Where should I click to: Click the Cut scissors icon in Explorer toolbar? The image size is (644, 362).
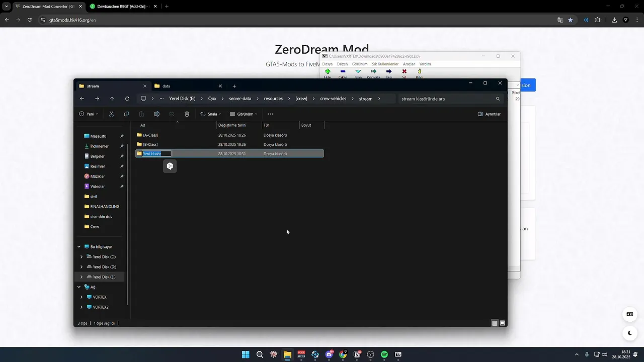(111, 114)
